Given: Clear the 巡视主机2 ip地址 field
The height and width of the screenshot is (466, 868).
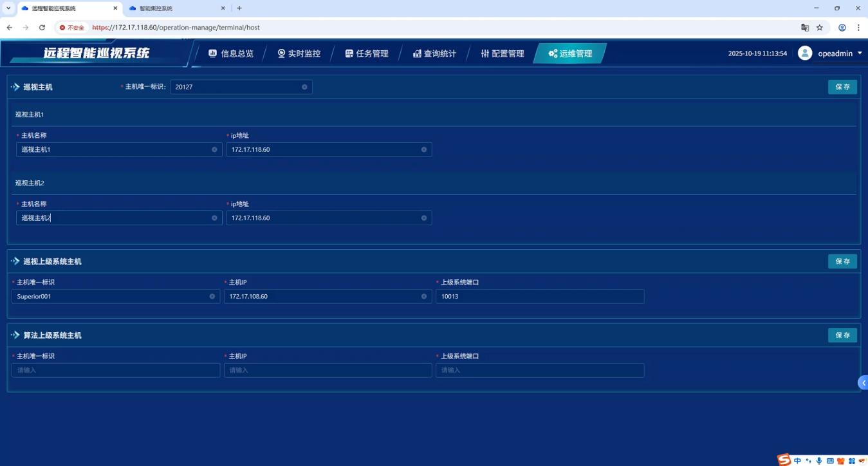Looking at the screenshot, I should (423, 218).
